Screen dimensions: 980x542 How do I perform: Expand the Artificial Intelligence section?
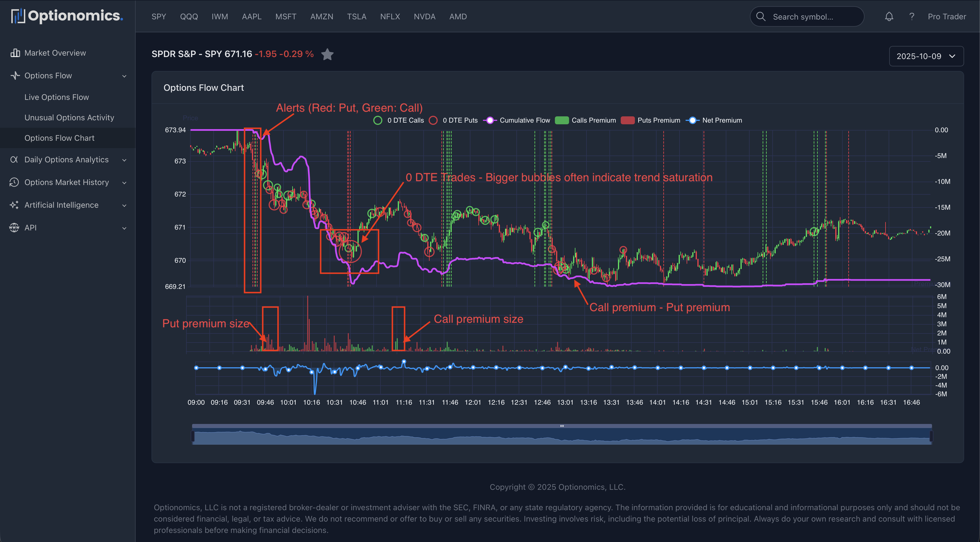tap(124, 205)
